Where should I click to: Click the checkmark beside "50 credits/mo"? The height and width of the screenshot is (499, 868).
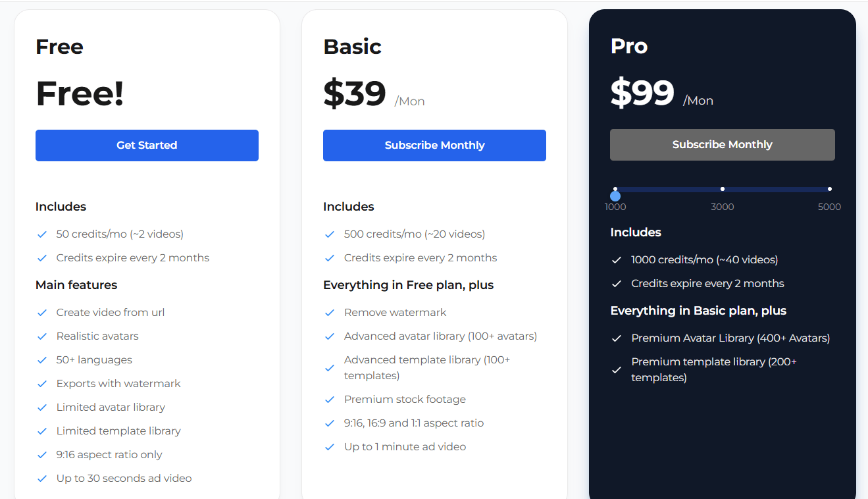point(42,234)
